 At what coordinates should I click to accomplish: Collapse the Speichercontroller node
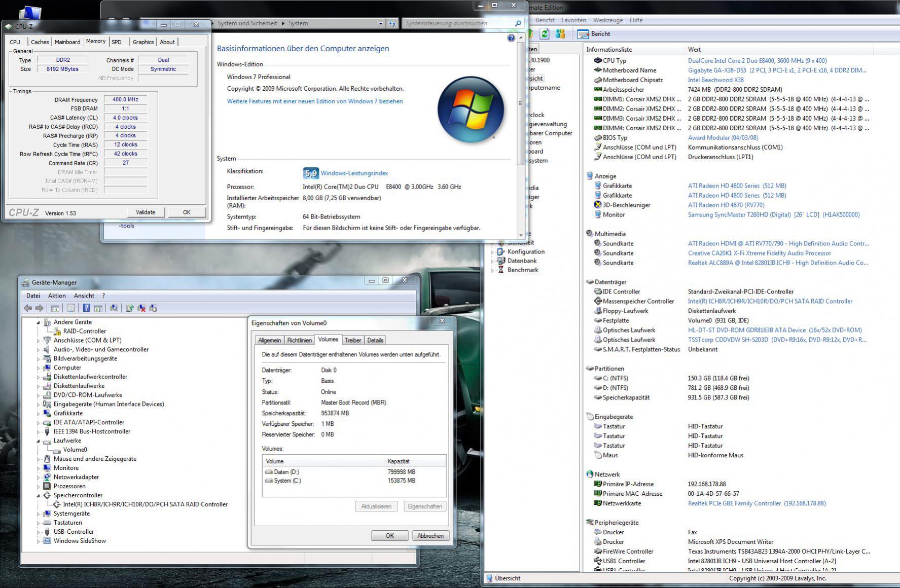(38, 496)
